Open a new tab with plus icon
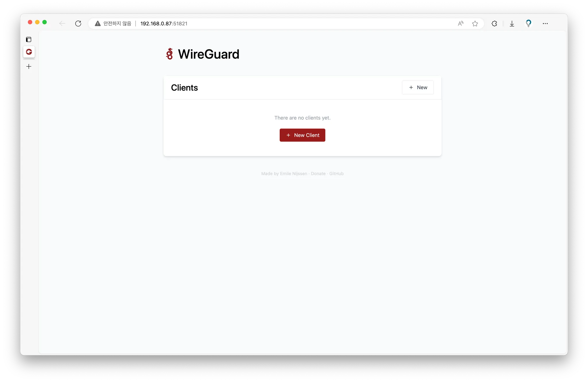The width and height of the screenshot is (588, 382). pyautogui.click(x=29, y=67)
